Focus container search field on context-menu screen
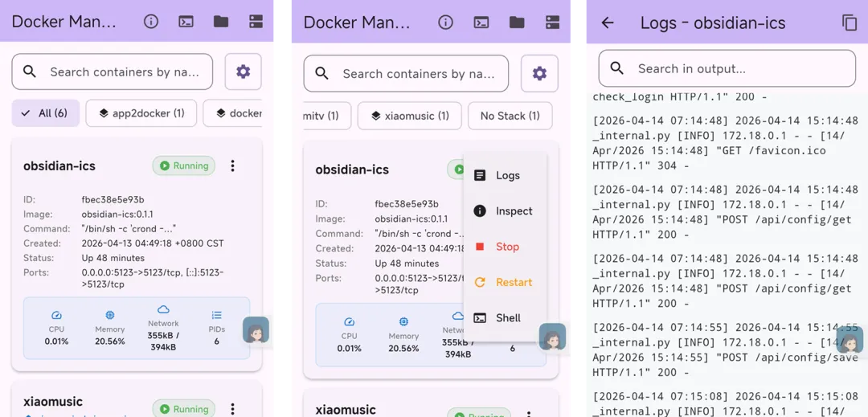The height and width of the screenshot is (417, 868). coord(406,74)
